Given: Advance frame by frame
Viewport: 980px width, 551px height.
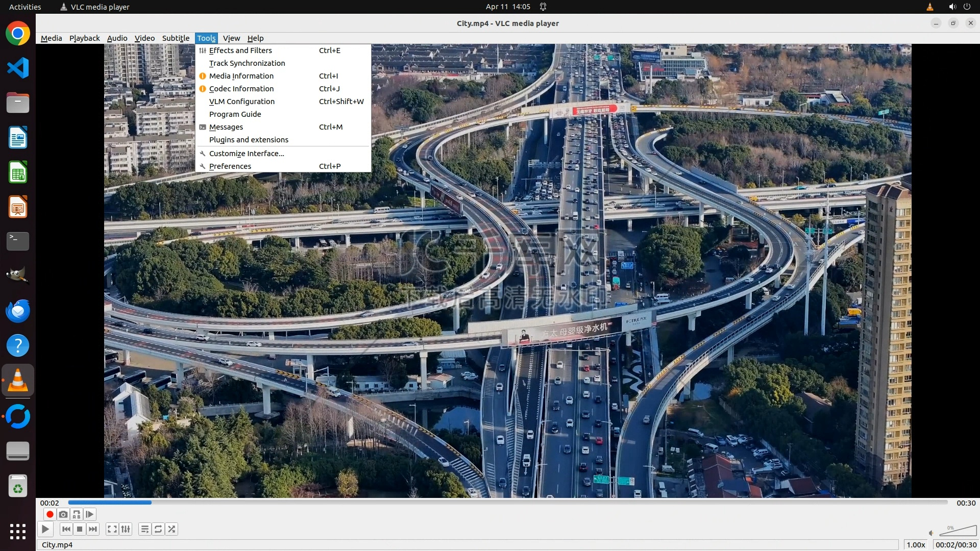Looking at the screenshot, I should pos(90,514).
